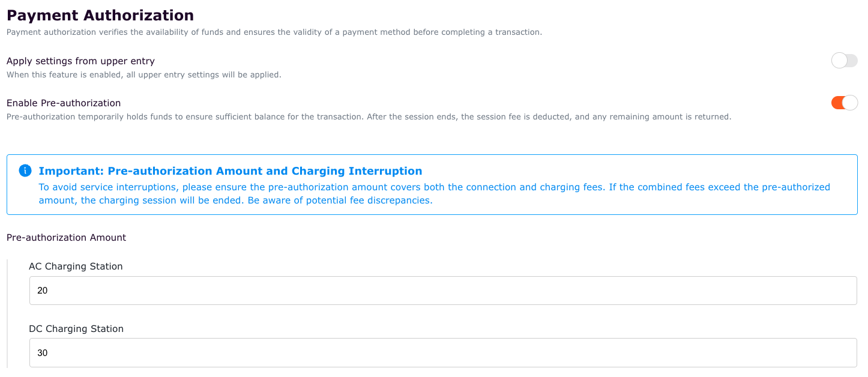Click the value 30 in the DC field

click(42, 353)
